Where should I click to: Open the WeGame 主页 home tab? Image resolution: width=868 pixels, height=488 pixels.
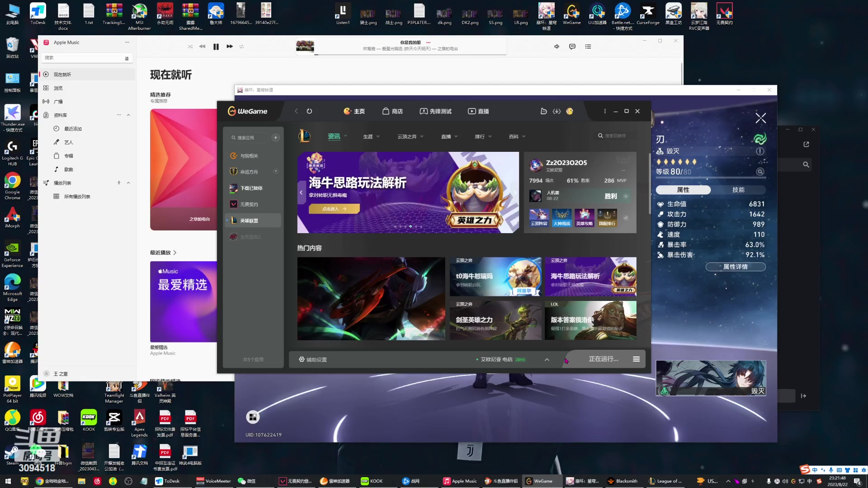point(354,111)
